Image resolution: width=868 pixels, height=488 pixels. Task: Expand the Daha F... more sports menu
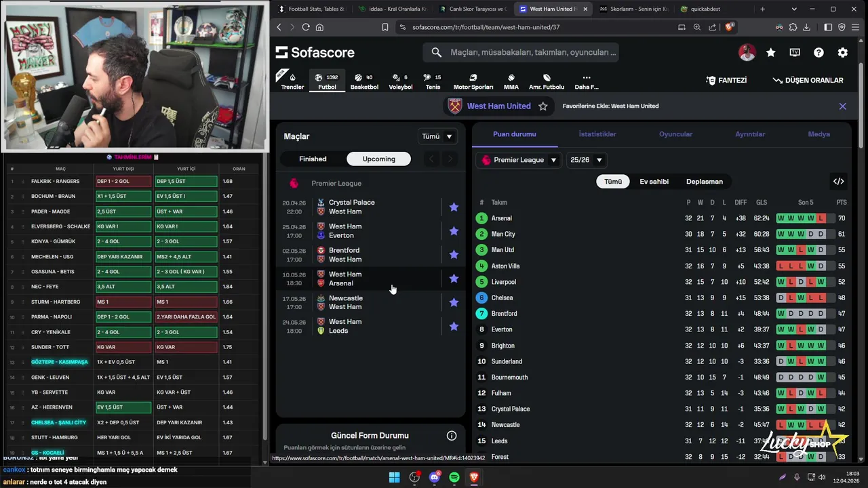[x=587, y=81]
